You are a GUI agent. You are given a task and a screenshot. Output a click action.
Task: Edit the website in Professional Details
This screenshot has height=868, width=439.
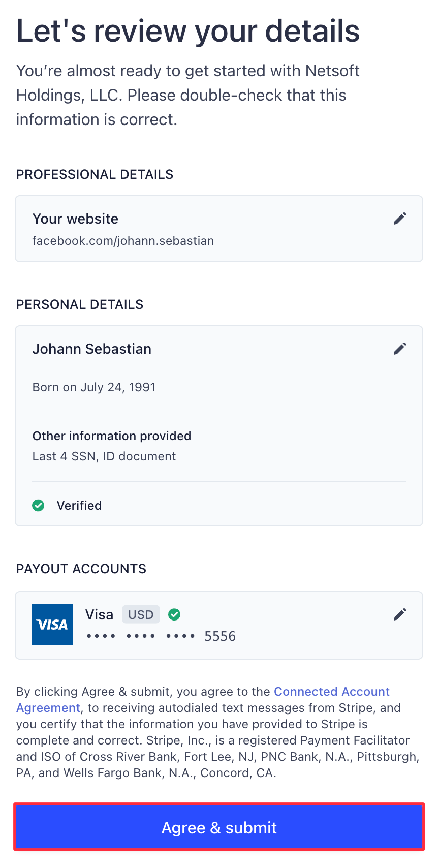click(400, 219)
